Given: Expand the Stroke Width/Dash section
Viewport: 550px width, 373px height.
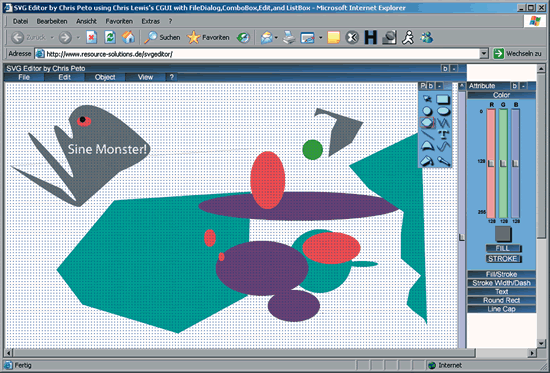Looking at the screenshot, I should tap(501, 283).
